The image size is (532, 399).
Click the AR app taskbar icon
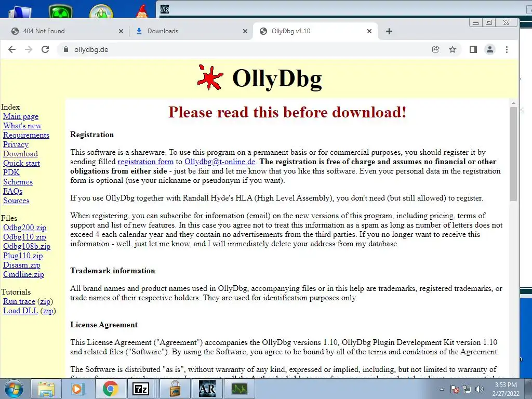tap(207, 389)
